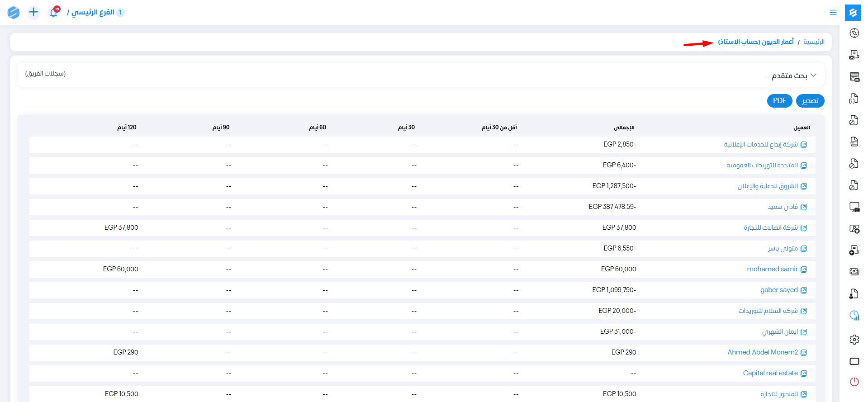Screen dimensions: 868x402
Task: Click the total EGP 20,000- cell
Action: click(617, 311)
